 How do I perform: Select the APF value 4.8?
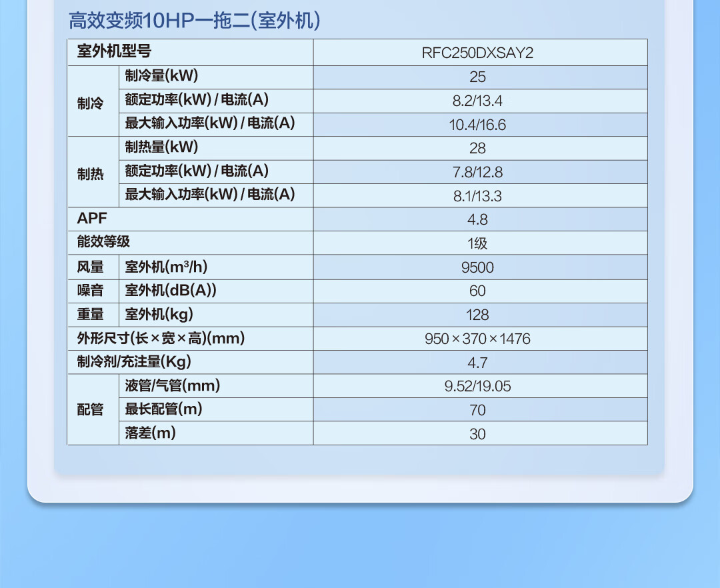477,219
